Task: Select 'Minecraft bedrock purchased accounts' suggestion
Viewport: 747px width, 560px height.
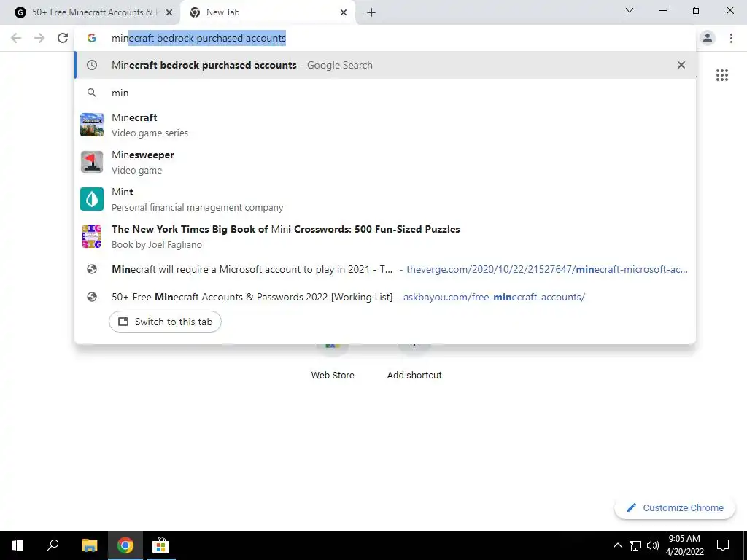Action: pos(385,65)
